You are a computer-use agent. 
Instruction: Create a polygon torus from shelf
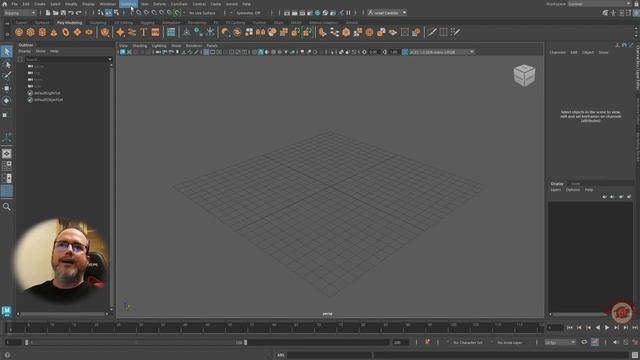(66, 32)
